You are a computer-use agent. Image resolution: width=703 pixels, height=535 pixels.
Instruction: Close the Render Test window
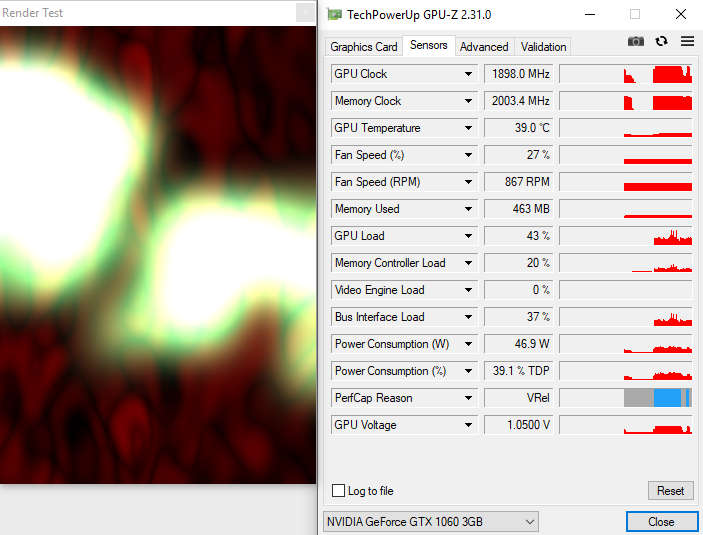pyautogui.click(x=305, y=13)
